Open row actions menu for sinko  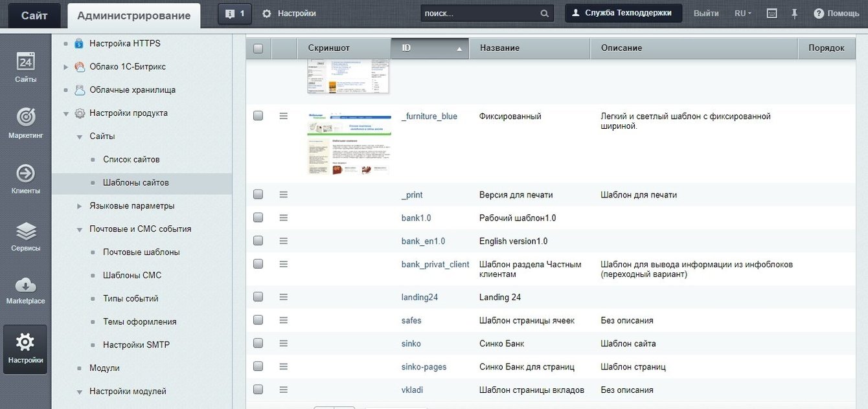[283, 344]
